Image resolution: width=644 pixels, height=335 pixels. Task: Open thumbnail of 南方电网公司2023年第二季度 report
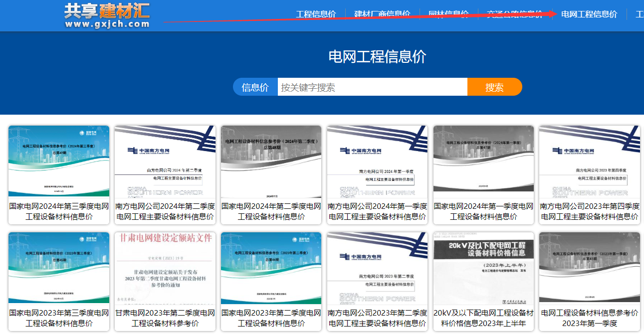378,268
